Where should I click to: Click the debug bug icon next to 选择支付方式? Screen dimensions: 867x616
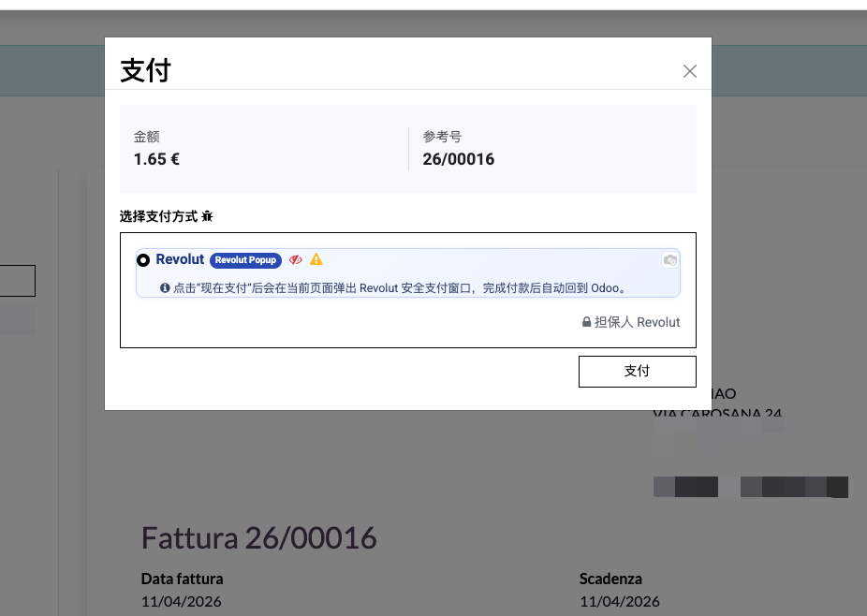pyautogui.click(x=207, y=216)
